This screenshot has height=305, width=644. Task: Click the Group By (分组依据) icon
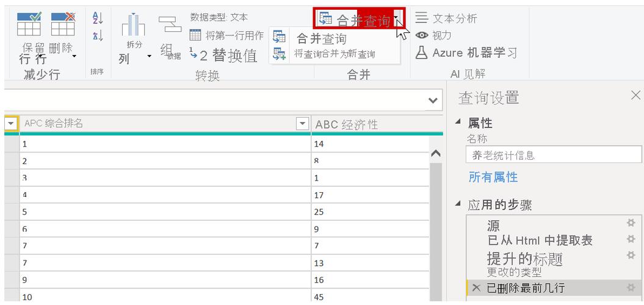tap(170, 24)
